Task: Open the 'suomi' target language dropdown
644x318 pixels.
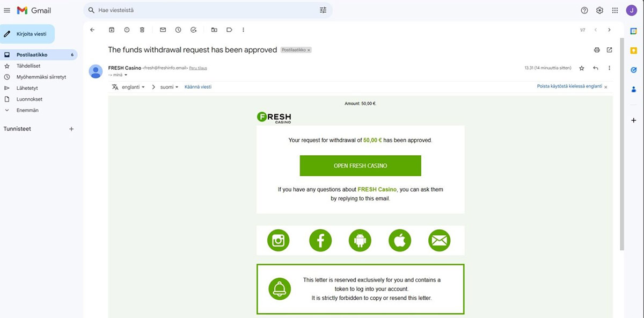Action: pyautogui.click(x=170, y=86)
